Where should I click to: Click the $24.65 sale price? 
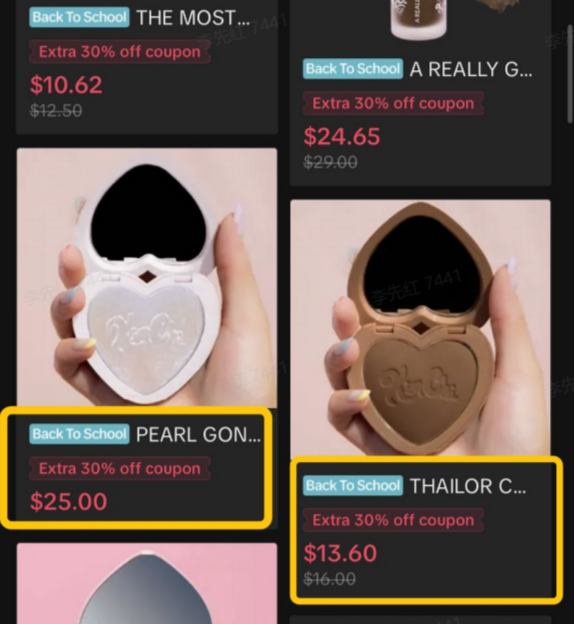(x=342, y=136)
